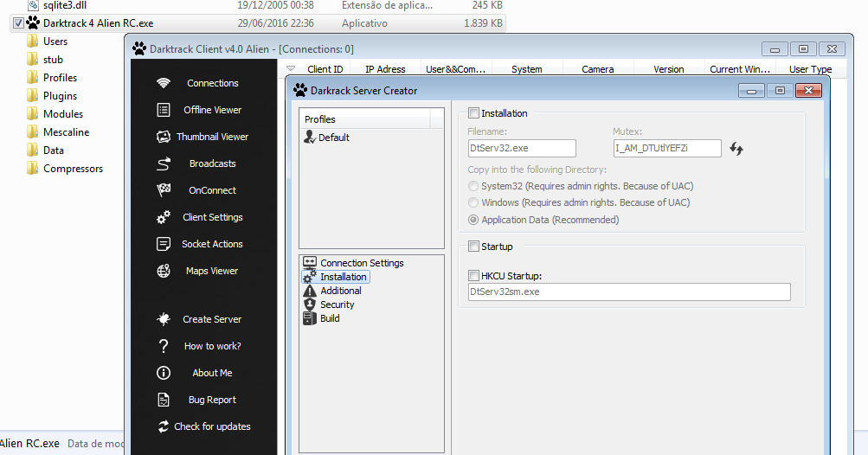Edit the HKCU Startup DtServ32sm.exe field

(x=629, y=292)
